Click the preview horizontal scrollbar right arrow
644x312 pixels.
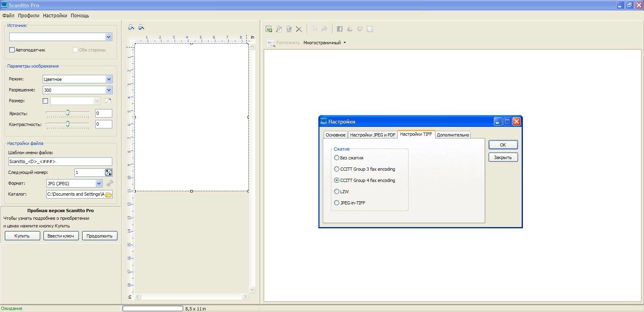tap(245, 297)
